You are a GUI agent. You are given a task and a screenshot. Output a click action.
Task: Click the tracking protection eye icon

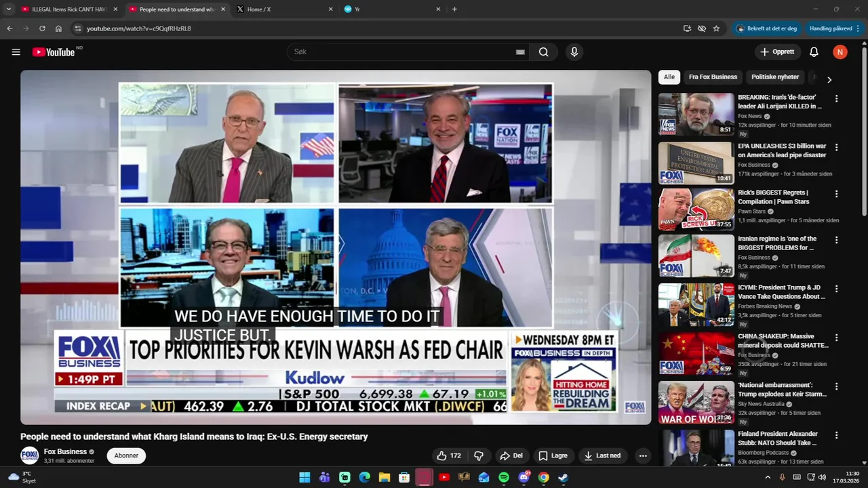coord(702,28)
